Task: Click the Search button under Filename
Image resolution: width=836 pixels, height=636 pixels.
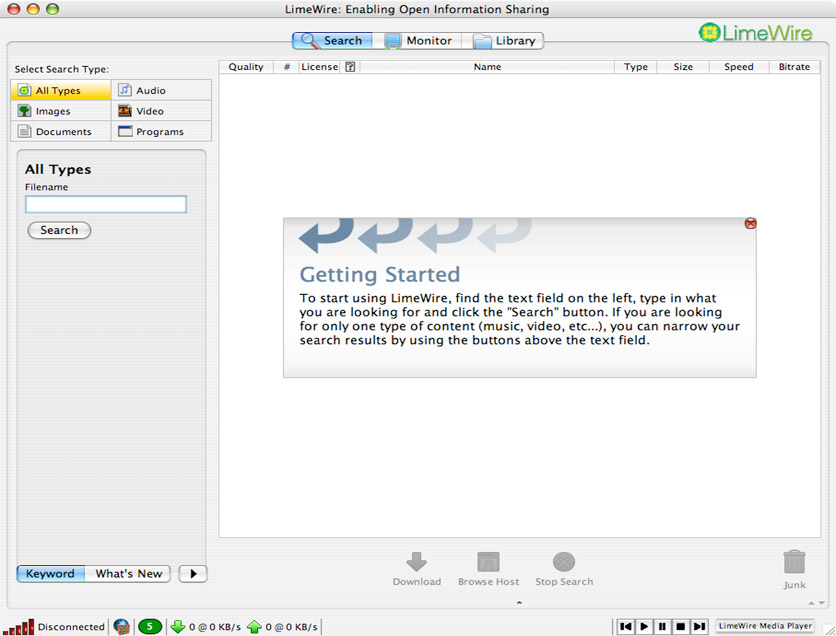Action: pos(59,230)
